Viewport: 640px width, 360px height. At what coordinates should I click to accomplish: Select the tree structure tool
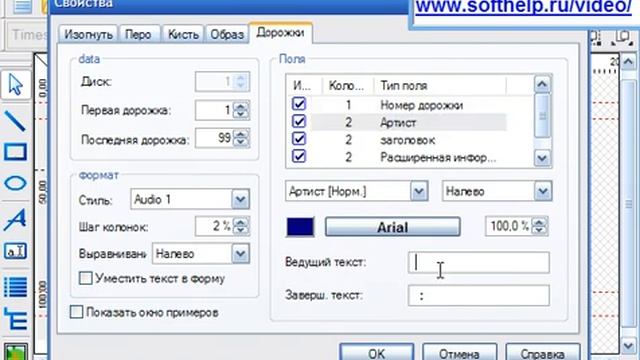click(x=16, y=318)
